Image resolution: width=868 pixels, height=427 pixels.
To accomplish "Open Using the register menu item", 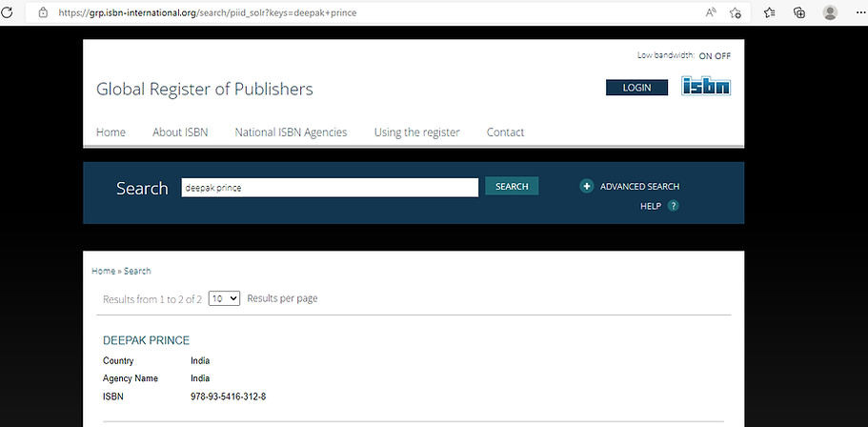I will pyautogui.click(x=416, y=132).
